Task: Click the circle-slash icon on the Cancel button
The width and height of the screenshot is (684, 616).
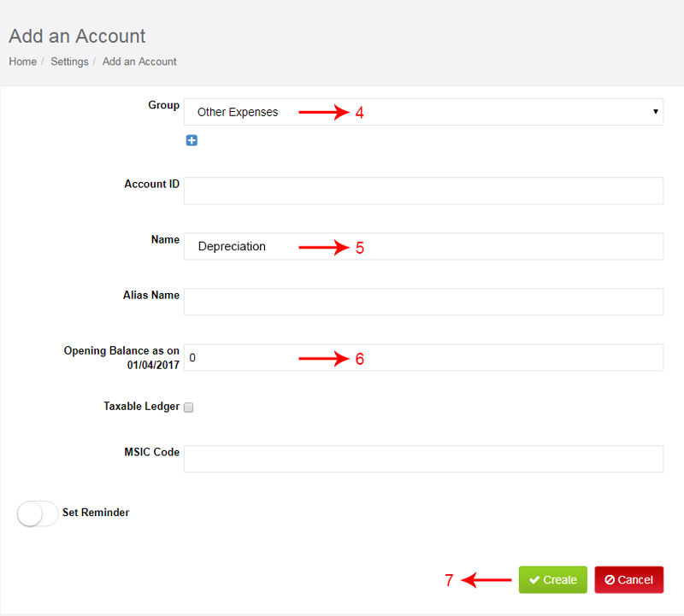Action: [x=610, y=580]
